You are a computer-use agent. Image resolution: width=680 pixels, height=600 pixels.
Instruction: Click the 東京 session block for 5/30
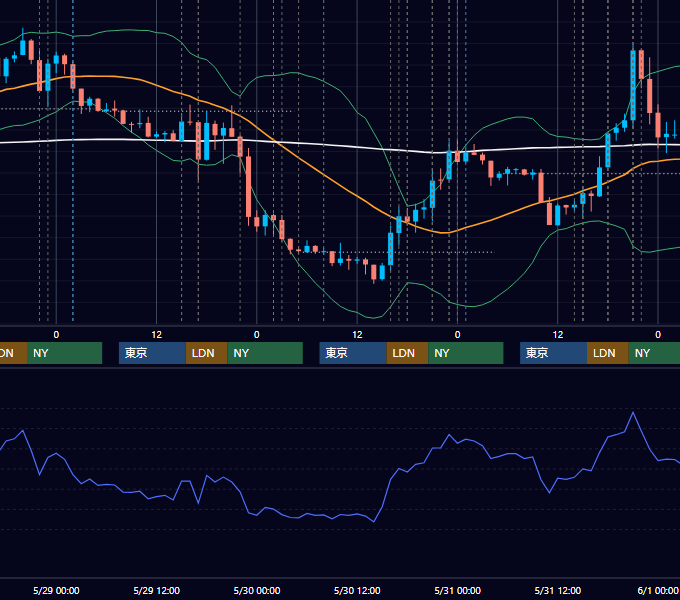coord(353,353)
